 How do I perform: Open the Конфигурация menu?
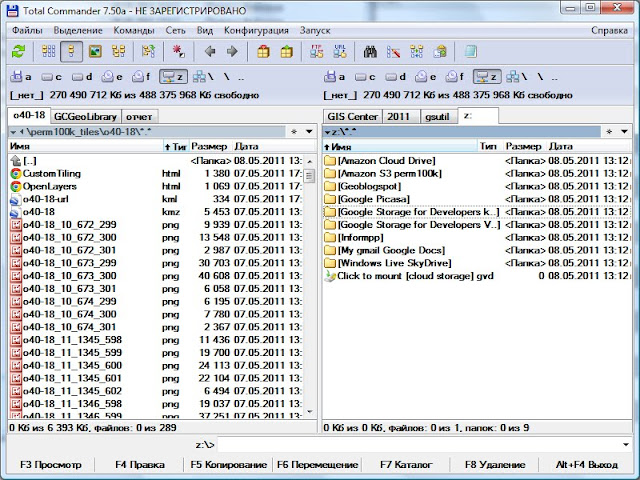click(256, 31)
